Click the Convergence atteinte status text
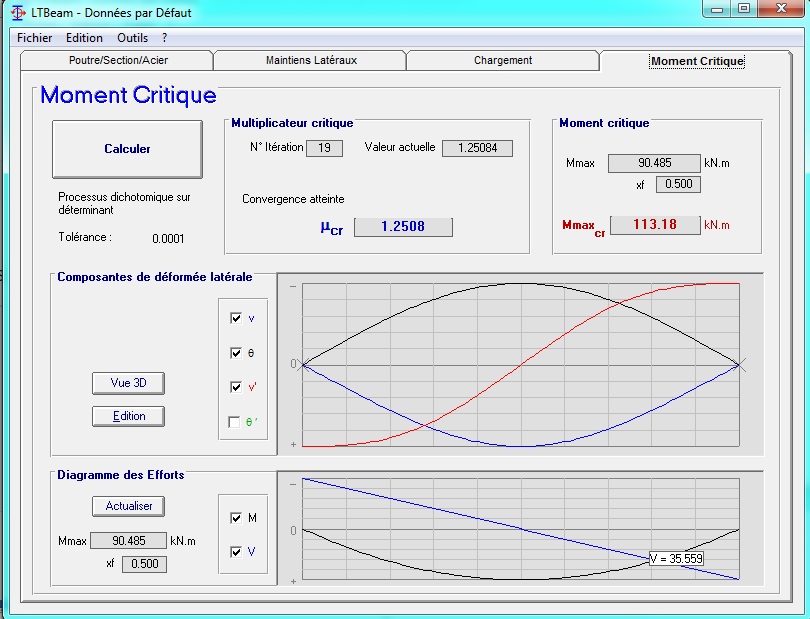Viewport: 810px width, 619px height. [x=293, y=199]
